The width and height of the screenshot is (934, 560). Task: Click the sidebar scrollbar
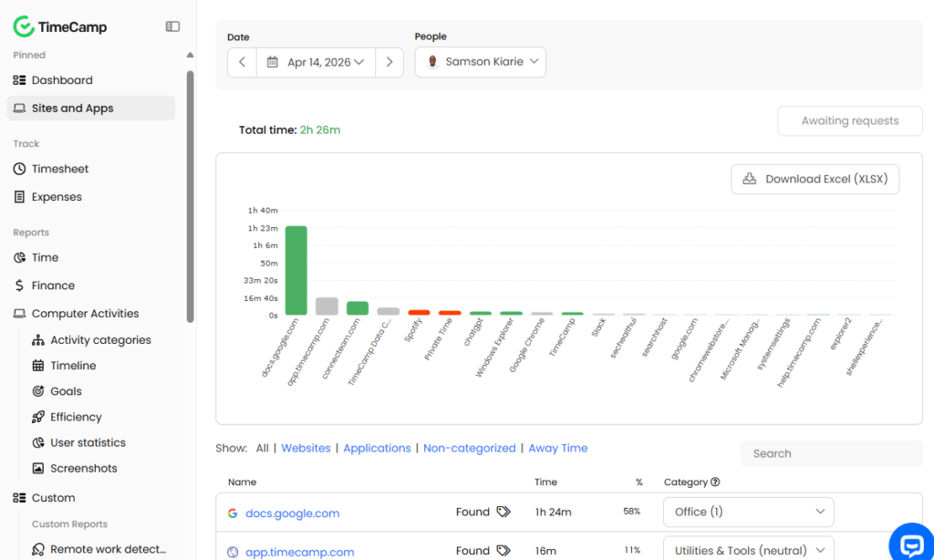190,197
